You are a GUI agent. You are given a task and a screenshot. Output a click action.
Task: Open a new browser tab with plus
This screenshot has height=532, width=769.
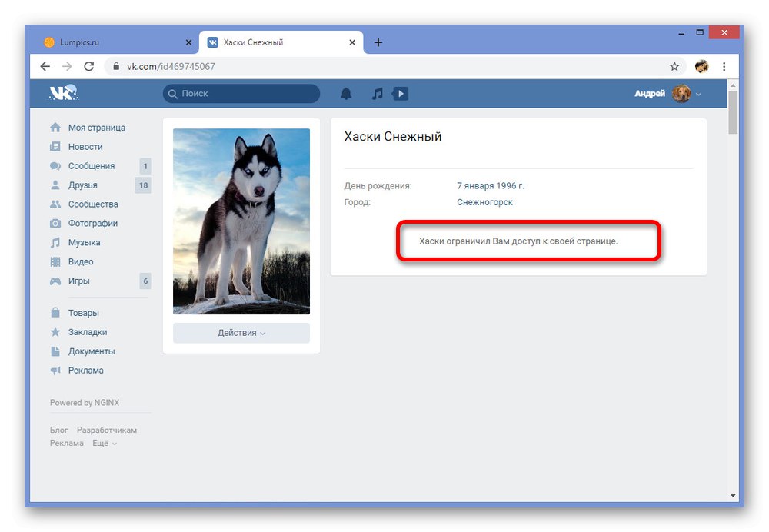coord(378,42)
